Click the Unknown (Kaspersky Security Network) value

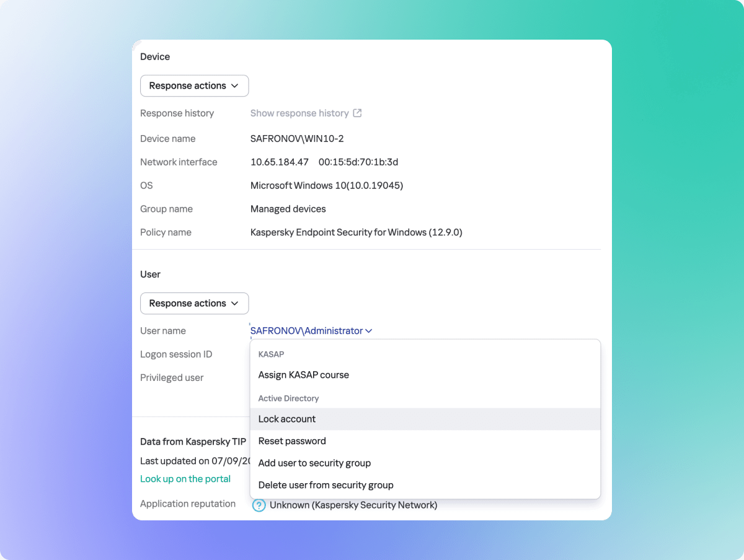[353, 505]
